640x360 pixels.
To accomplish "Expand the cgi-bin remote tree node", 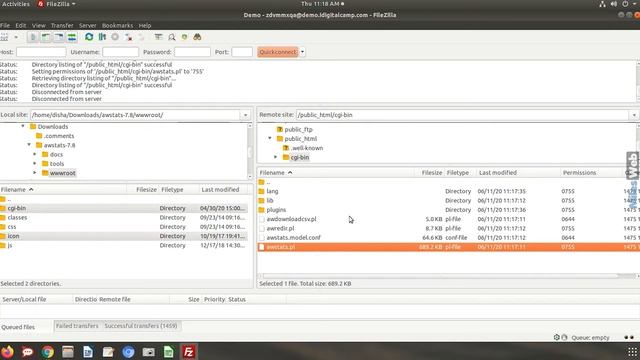I will 276,157.
